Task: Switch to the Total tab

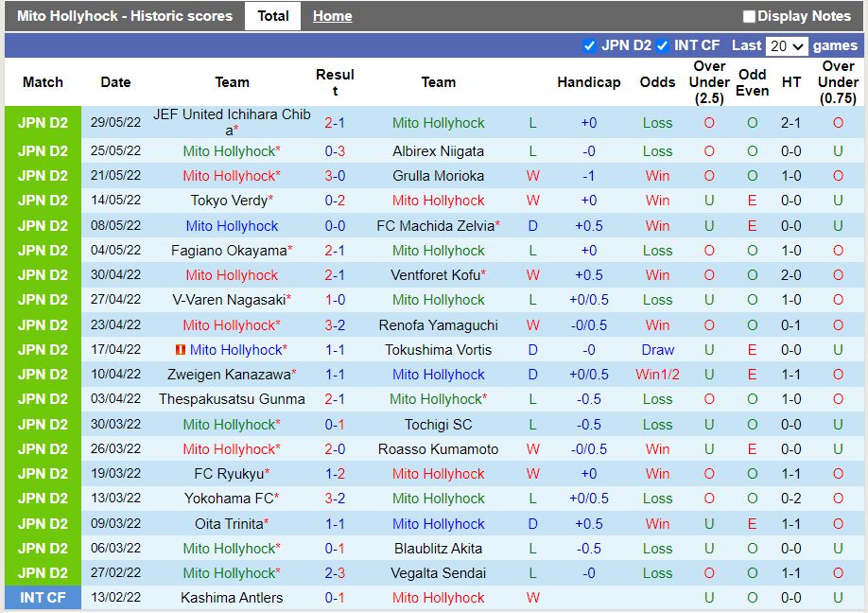Action: click(273, 16)
